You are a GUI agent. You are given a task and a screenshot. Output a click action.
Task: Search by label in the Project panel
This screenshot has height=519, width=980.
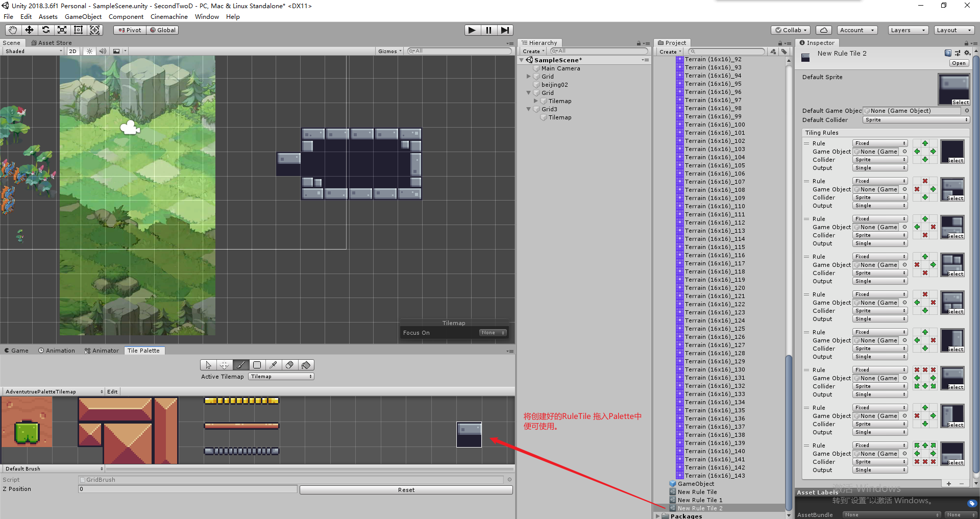click(x=784, y=52)
